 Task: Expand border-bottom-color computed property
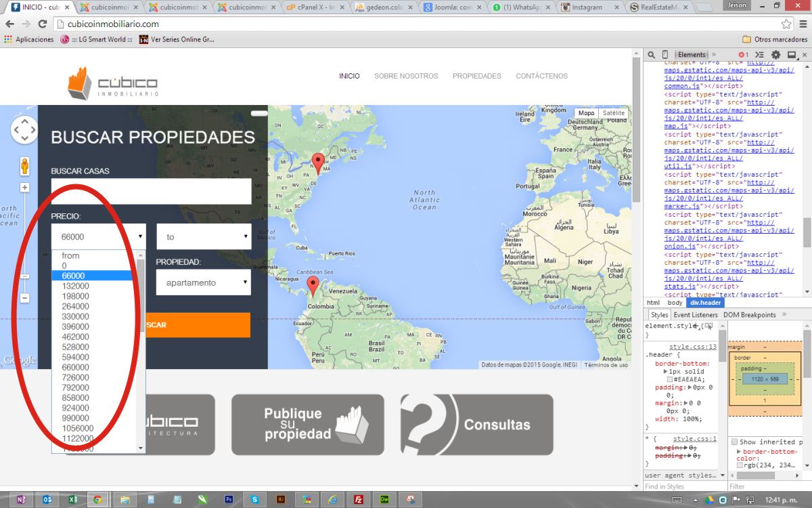coord(740,451)
